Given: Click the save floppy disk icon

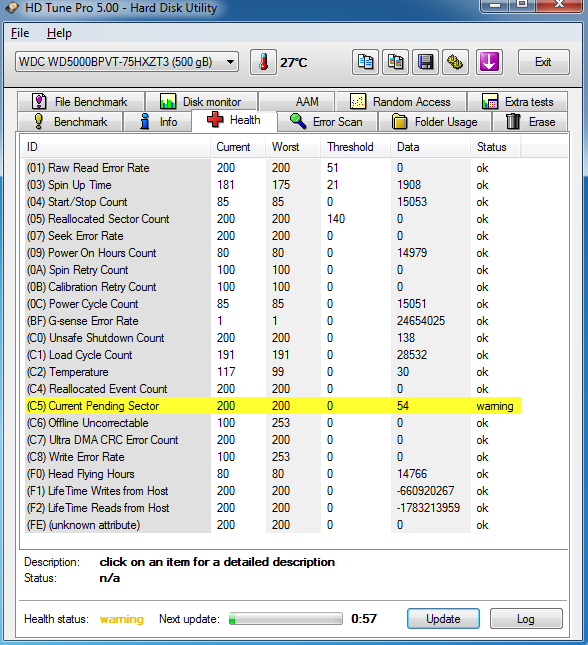Looking at the screenshot, I should point(425,63).
